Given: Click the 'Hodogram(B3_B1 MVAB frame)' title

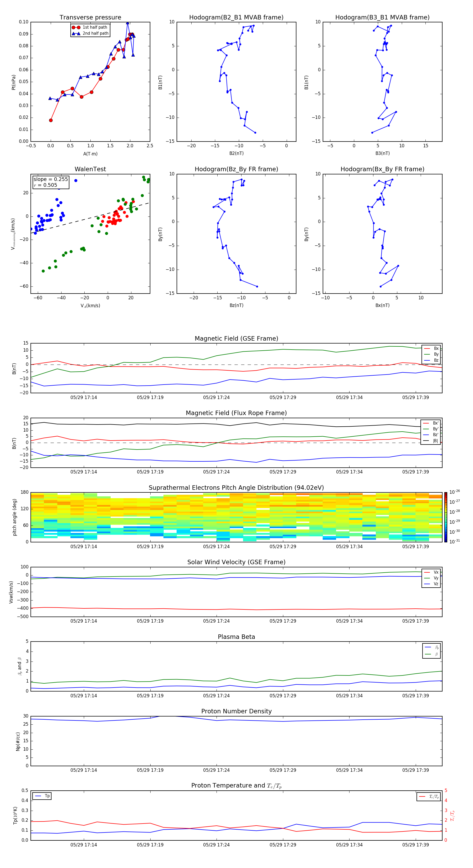Looking at the screenshot, I should pos(382,18).
